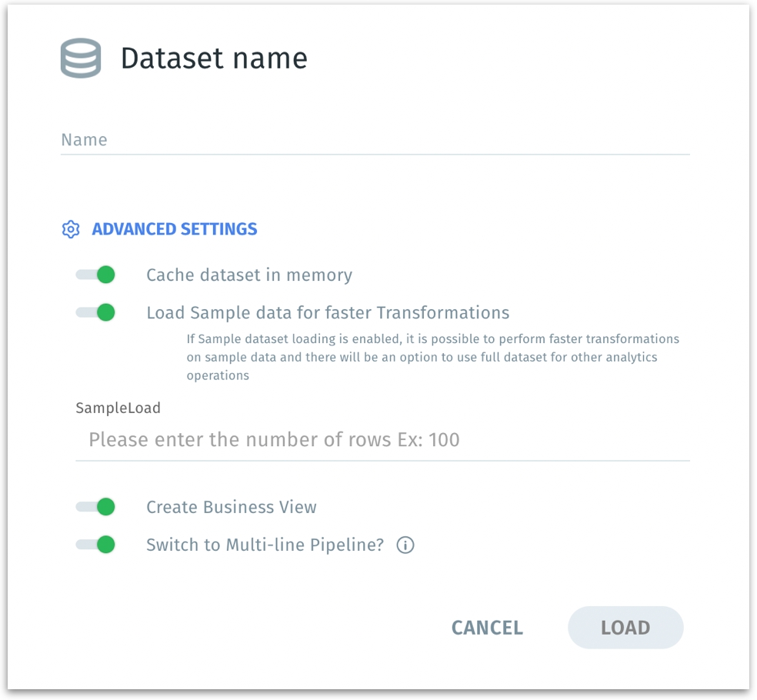The height and width of the screenshot is (700, 757).
Task: Switch off the Multi-line Pipeline toggle
Action: pos(96,545)
